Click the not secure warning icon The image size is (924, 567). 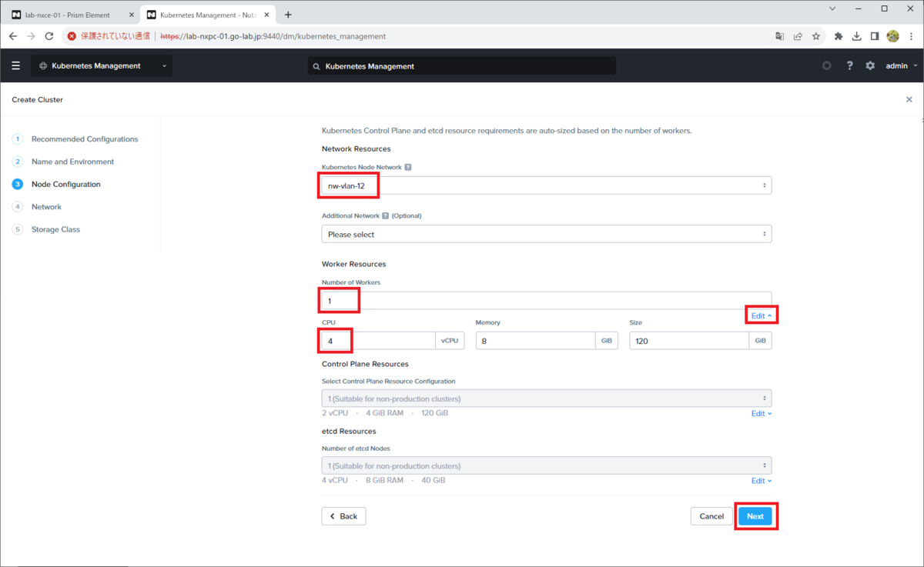pyautogui.click(x=72, y=36)
